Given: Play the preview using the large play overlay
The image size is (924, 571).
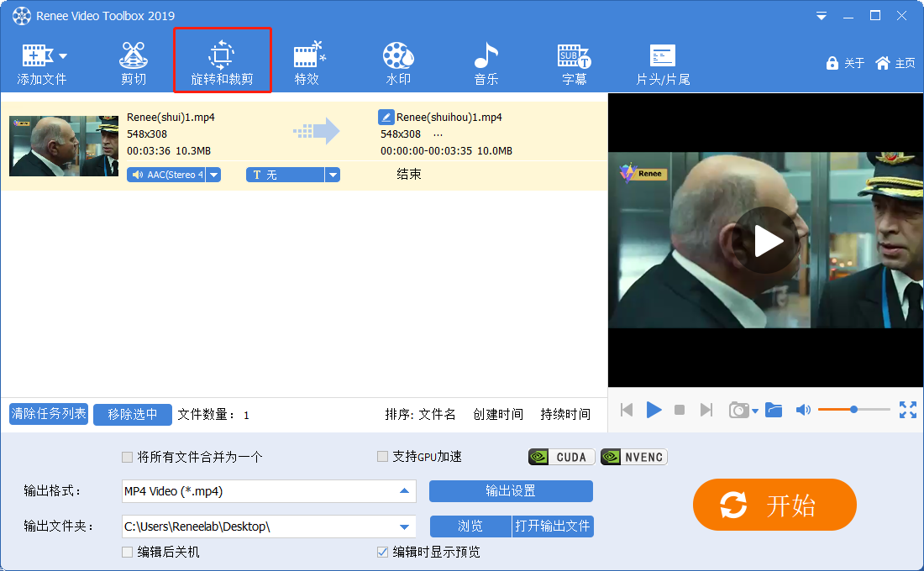Looking at the screenshot, I should pos(767,240).
